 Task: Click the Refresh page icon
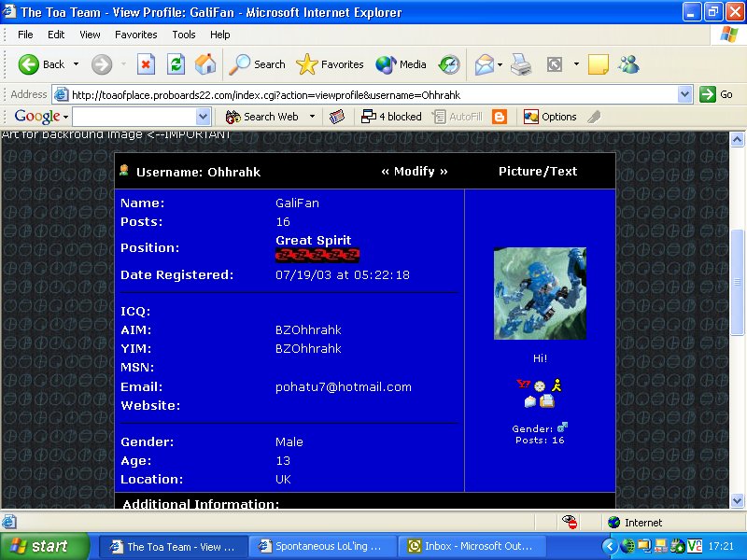[x=176, y=64]
